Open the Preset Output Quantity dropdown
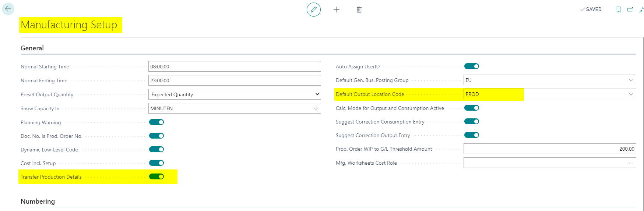 point(235,94)
